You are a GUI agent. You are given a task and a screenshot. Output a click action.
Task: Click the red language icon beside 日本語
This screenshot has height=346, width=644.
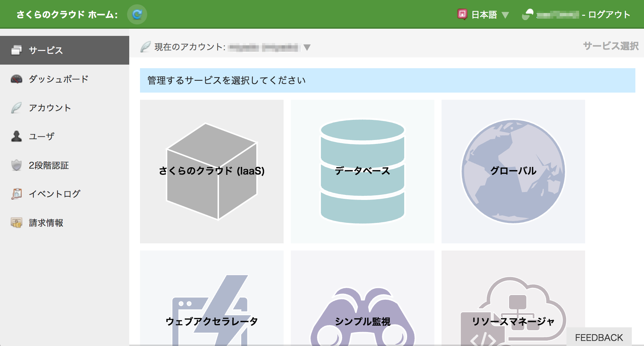(462, 14)
